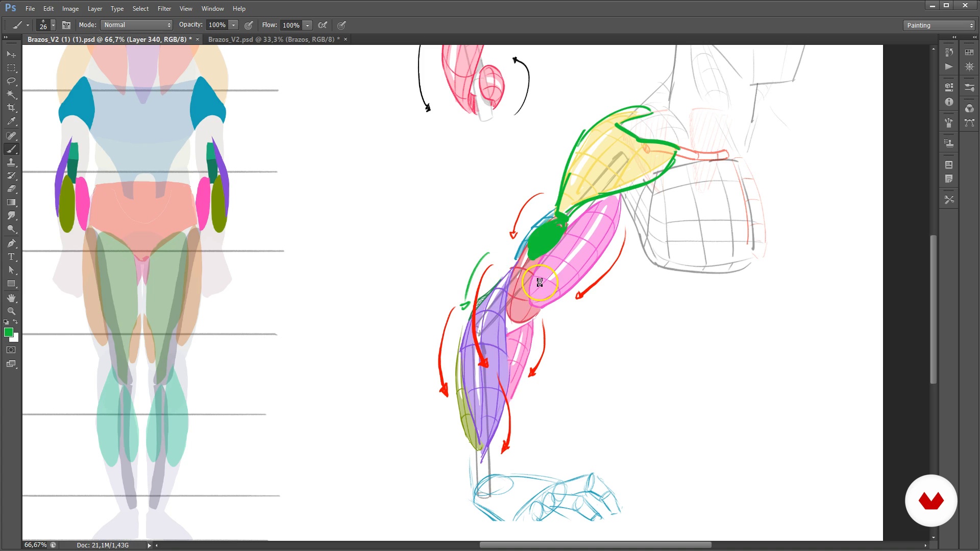The image size is (980, 551).
Task: Select the Dodge tool
Action: pos(11,229)
